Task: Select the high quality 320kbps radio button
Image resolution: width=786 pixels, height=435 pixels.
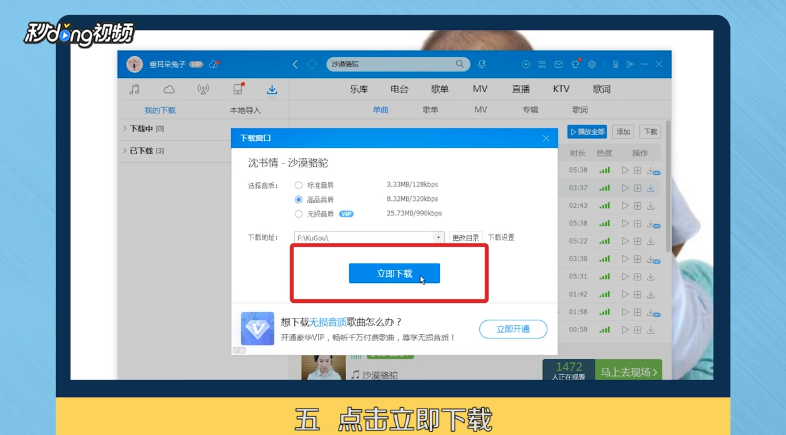Action: coord(299,199)
